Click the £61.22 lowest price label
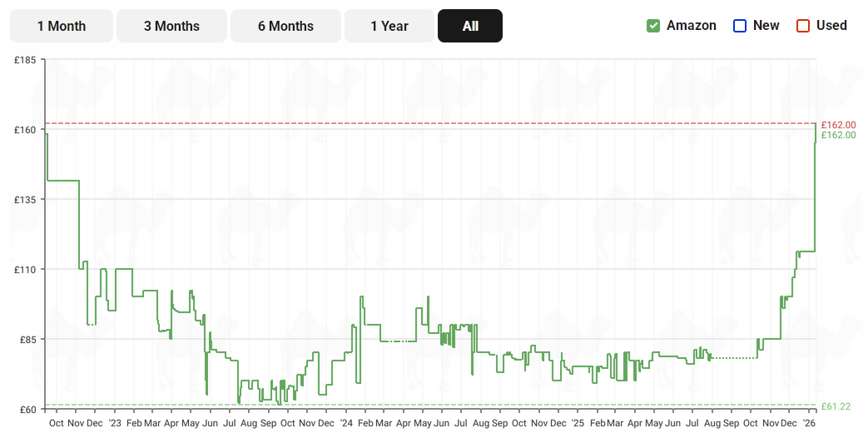 [x=836, y=406]
